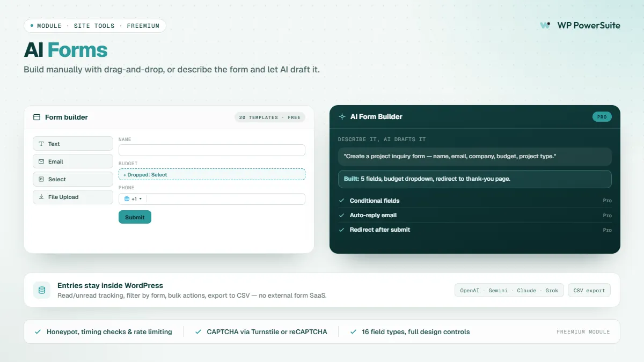Click the AI Form Builder sparkle icon

point(342,116)
